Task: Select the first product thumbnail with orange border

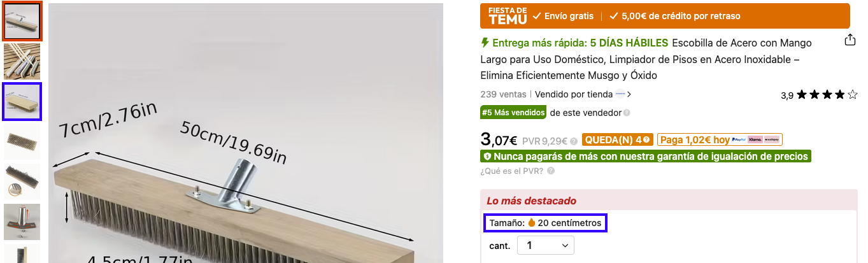Action: coord(22,21)
